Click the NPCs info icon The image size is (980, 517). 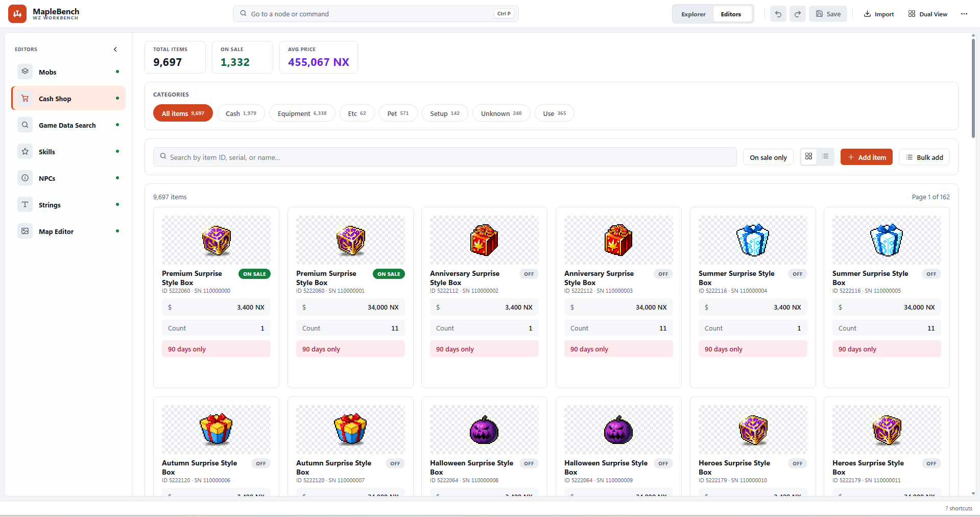point(25,178)
